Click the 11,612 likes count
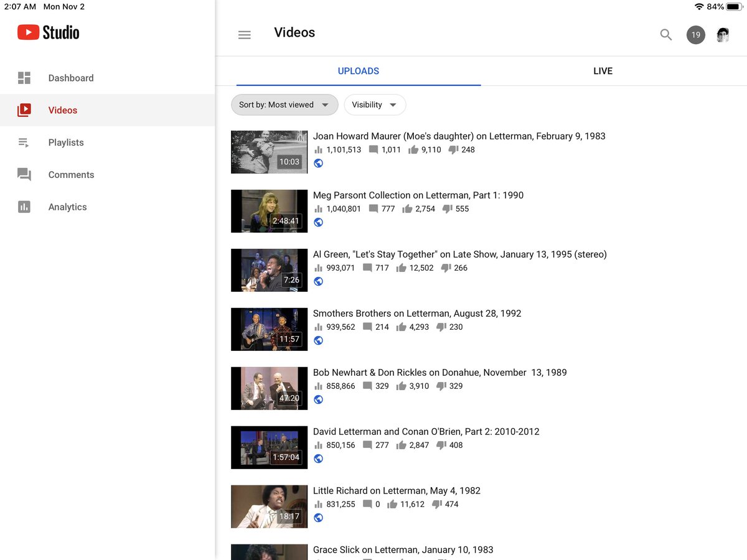This screenshot has height=560, width=747. [x=412, y=505]
